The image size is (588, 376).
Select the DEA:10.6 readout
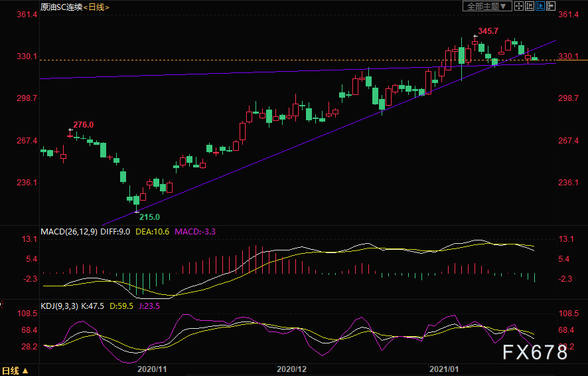pyautogui.click(x=152, y=232)
